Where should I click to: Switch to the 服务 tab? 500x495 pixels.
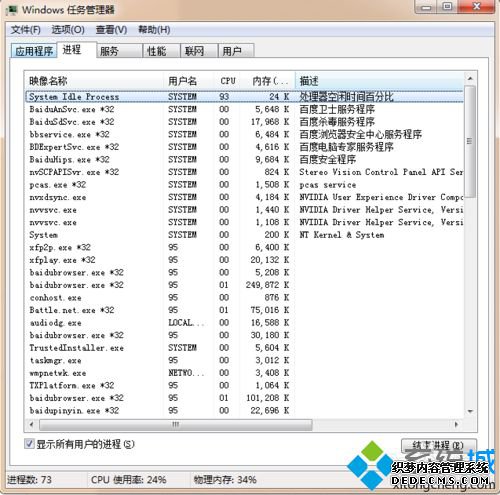119,51
